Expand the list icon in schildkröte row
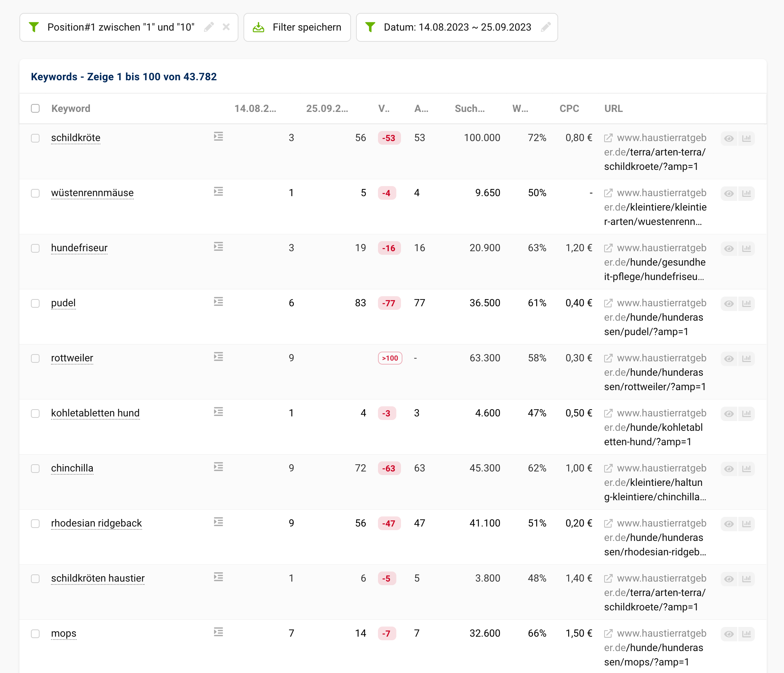Viewport: 784px width, 673px height. (x=218, y=136)
